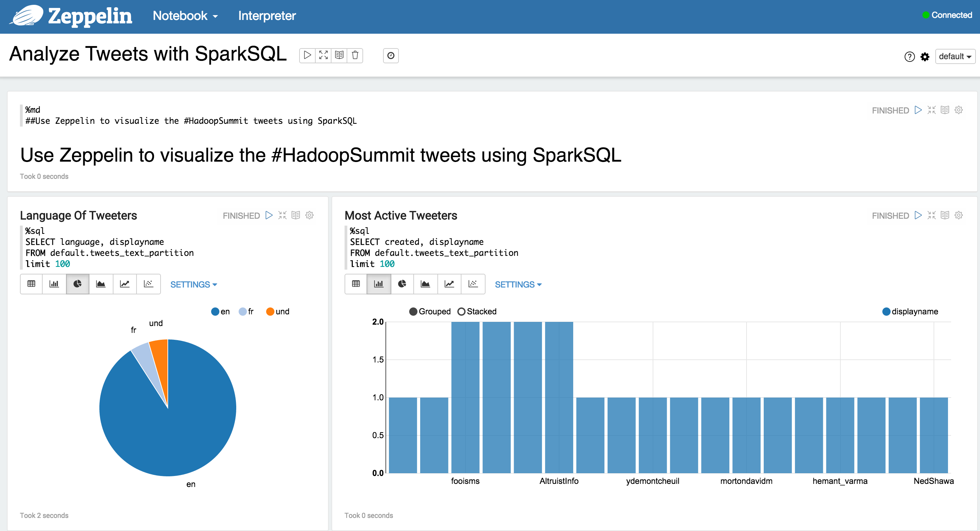980x531 pixels.
Task: Select scatter chart in Most Active Tweeters
Action: coord(473,284)
